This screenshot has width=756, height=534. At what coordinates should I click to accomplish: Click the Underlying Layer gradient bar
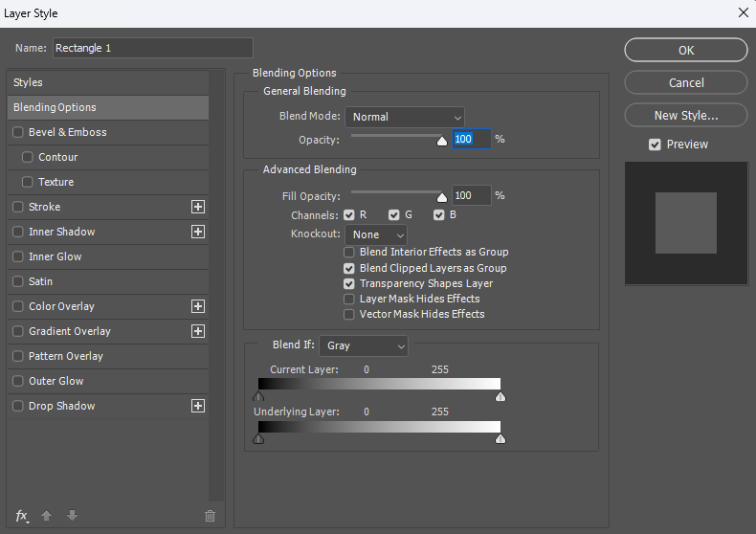pos(380,427)
